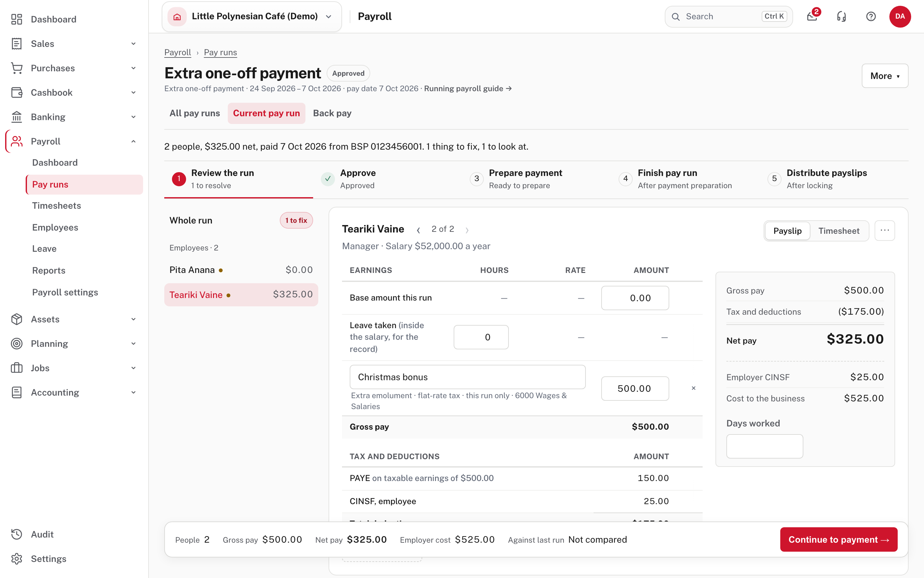Click the Days worked input field
The width and height of the screenshot is (924, 578).
[x=765, y=446]
